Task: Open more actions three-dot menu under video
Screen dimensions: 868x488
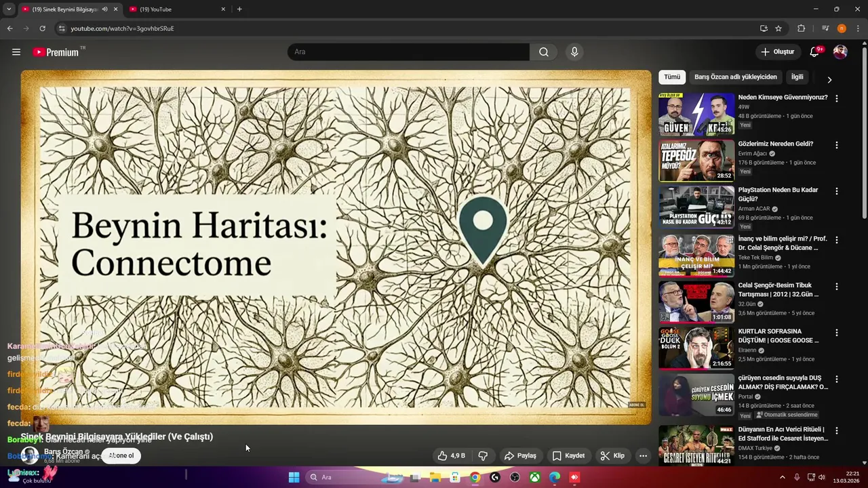Action: 643,455
